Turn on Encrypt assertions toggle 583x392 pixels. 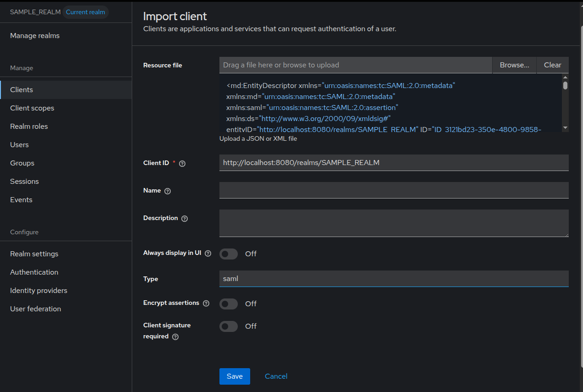click(229, 304)
